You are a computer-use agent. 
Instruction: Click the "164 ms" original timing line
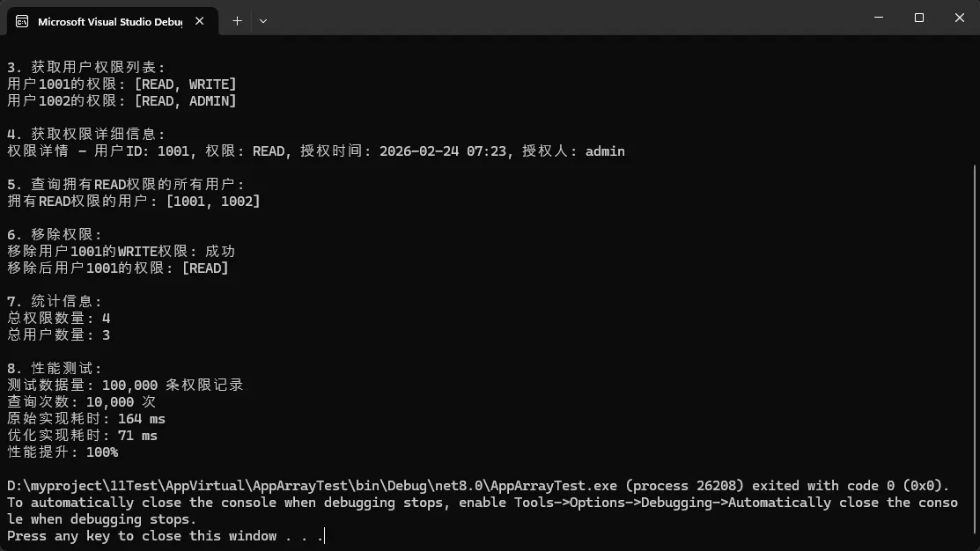86,419
